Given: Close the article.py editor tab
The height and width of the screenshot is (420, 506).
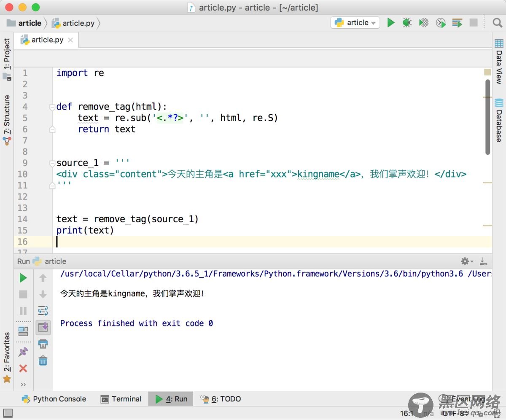Looking at the screenshot, I should 70,40.
